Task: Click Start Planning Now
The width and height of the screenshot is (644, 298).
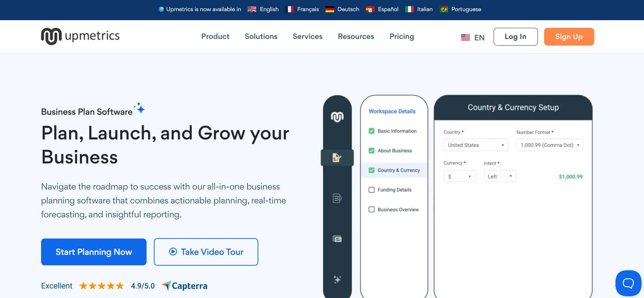Action: [94, 252]
